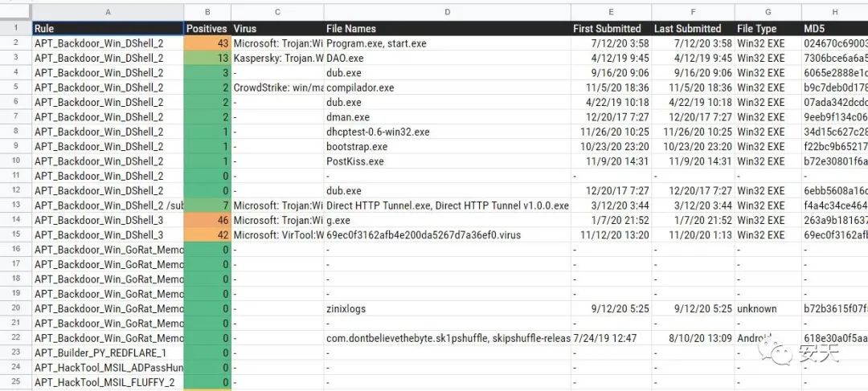Select column D letter header
Image resolution: width=868 pixels, height=391 pixels.
[448, 11]
